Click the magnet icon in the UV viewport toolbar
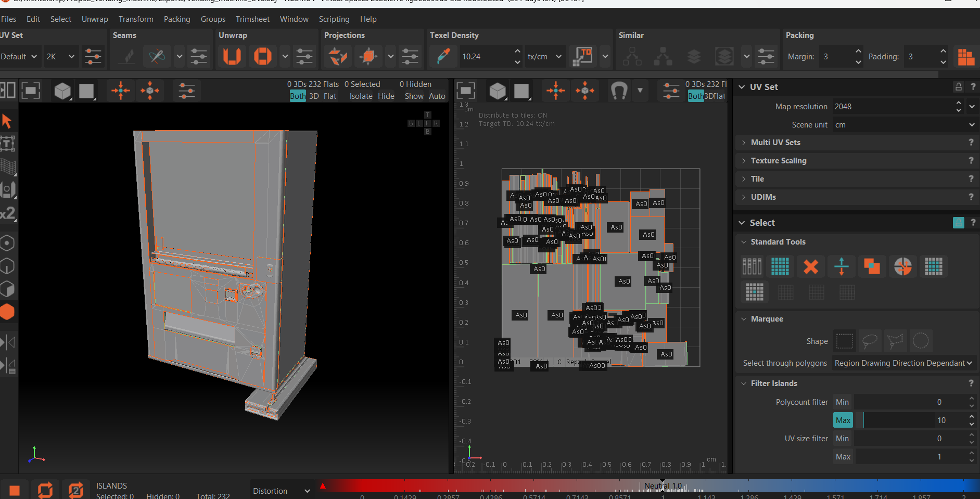Viewport: 980px width, 499px height. [x=618, y=91]
